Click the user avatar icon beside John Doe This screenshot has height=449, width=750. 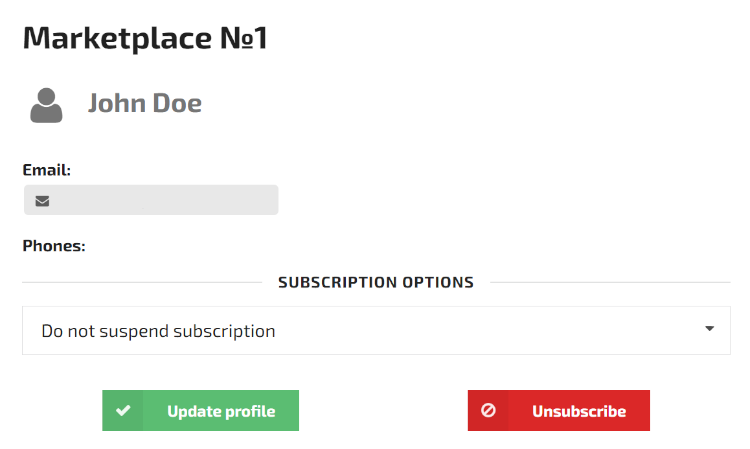click(46, 105)
